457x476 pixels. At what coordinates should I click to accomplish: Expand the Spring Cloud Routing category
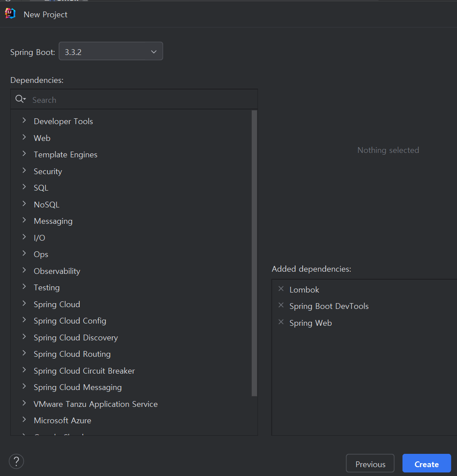tap(24, 353)
